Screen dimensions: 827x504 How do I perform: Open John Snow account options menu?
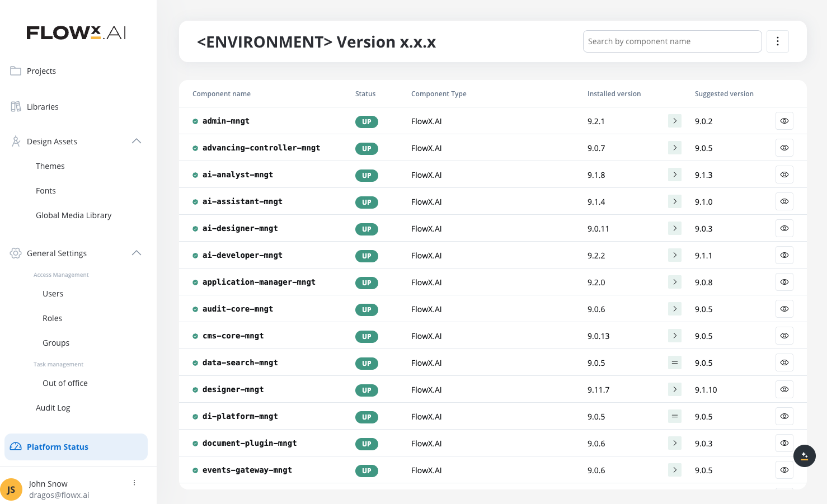tap(134, 483)
